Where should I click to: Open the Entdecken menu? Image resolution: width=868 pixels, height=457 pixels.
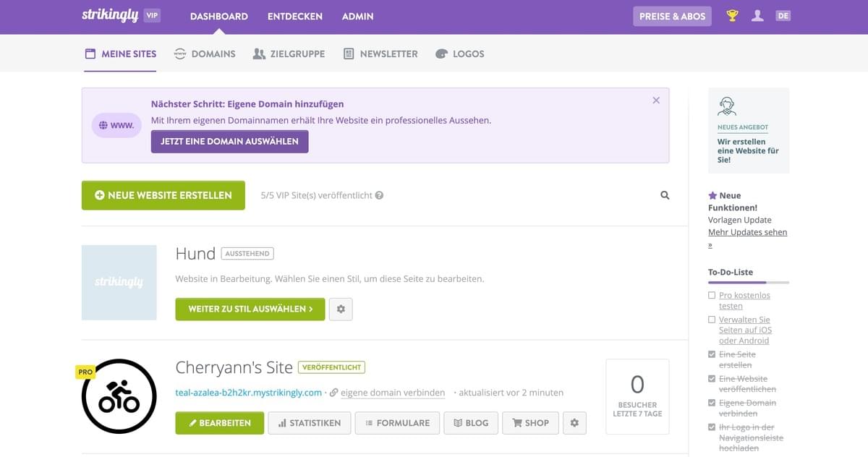pos(295,16)
